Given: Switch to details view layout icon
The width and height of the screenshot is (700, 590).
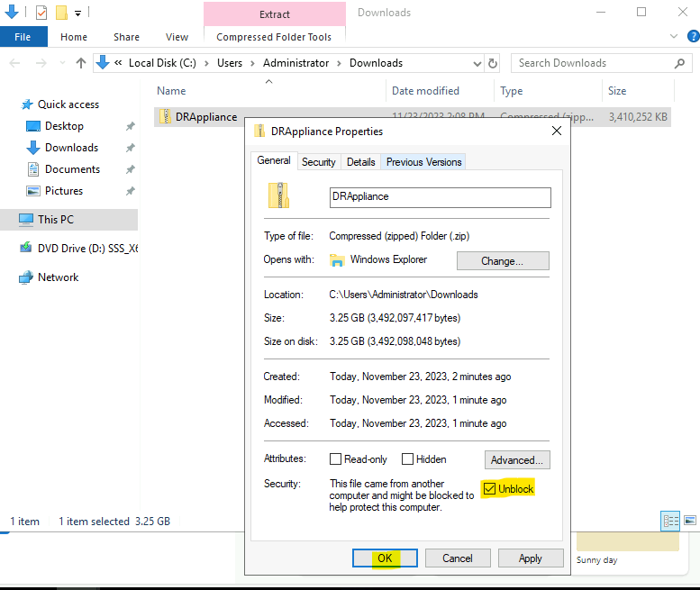Looking at the screenshot, I should (x=670, y=521).
